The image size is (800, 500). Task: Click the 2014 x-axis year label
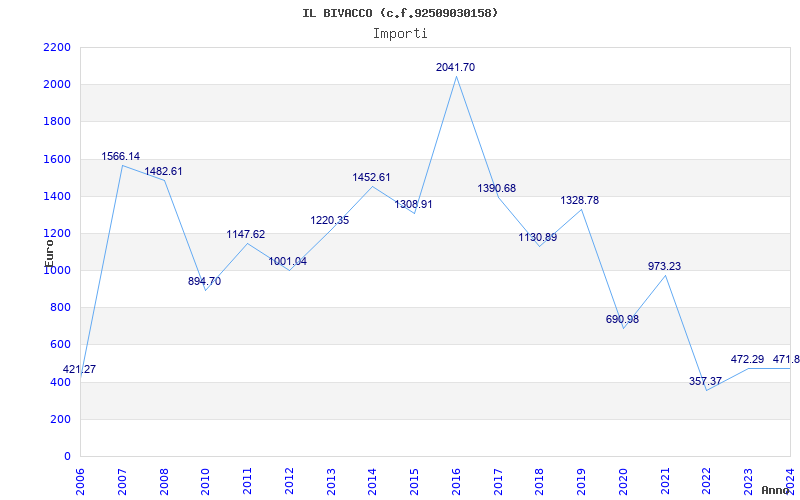click(x=372, y=482)
